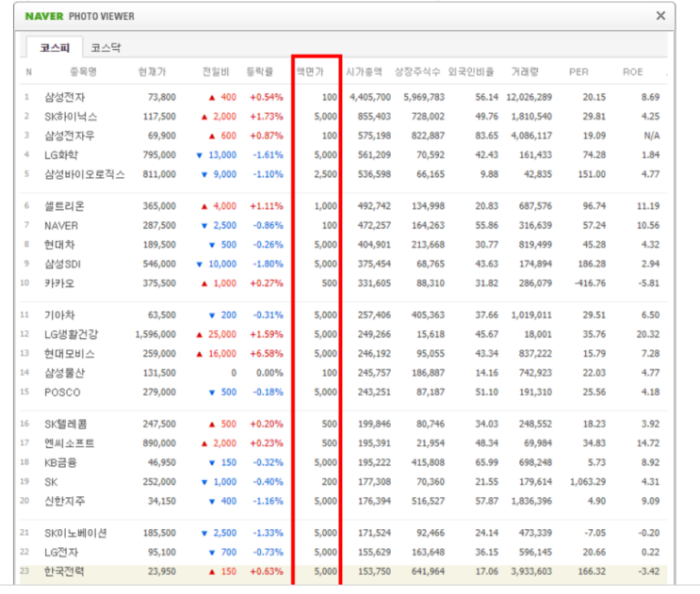The height and width of the screenshot is (594, 700).
Task: Open the 삼성물산 stock link
Action: 64,373
